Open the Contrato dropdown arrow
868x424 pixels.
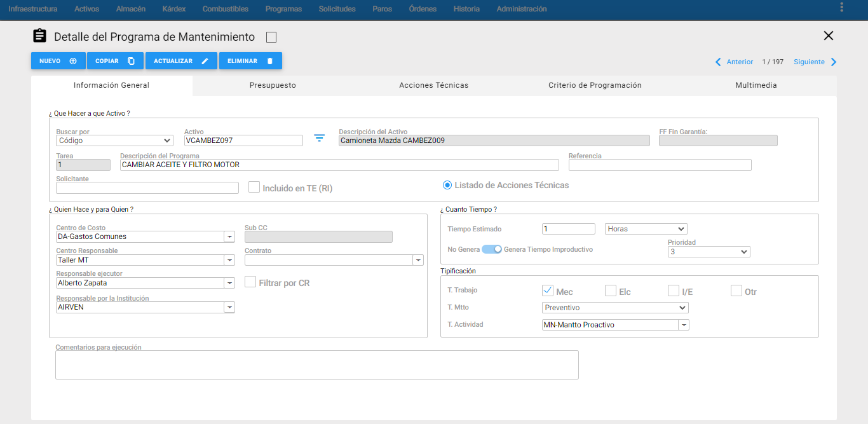coord(418,260)
